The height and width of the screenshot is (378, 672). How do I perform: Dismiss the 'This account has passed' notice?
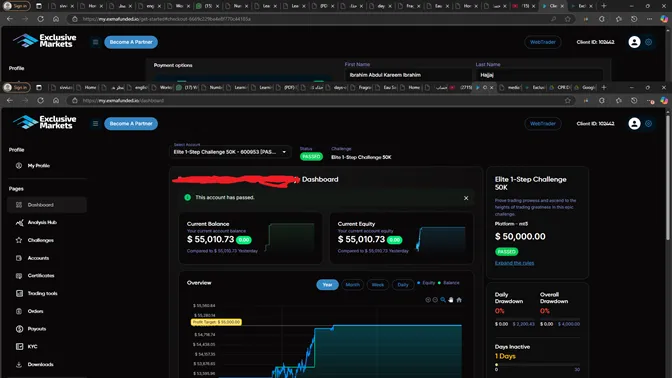[466, 198]
